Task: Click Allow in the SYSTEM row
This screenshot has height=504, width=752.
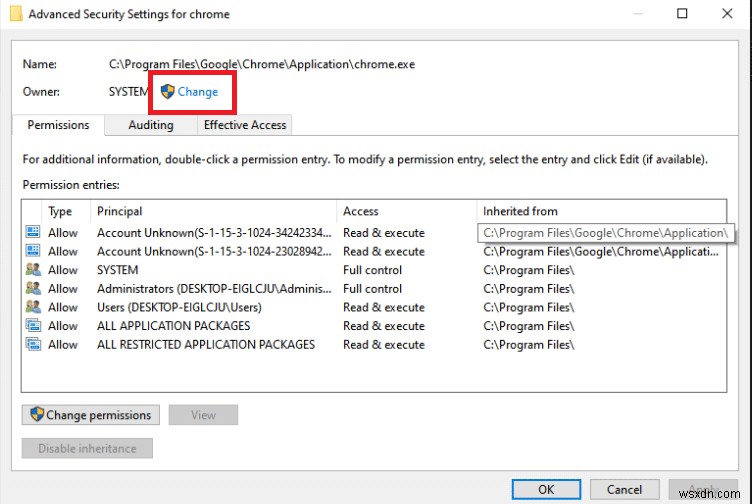Action: (63, 270)
